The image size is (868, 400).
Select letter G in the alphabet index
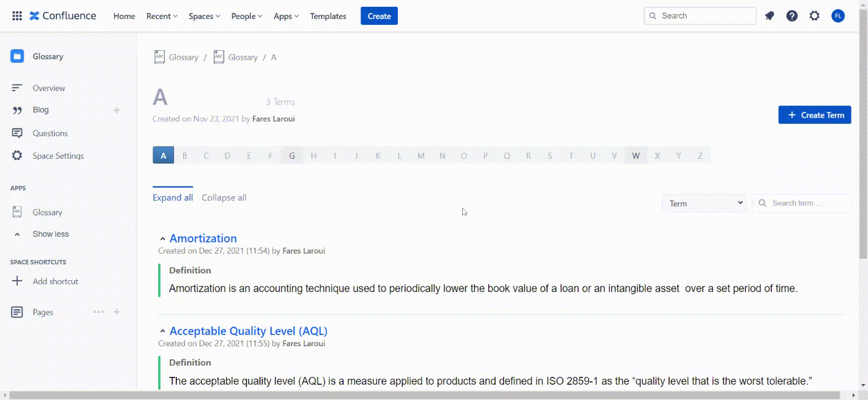292,155
